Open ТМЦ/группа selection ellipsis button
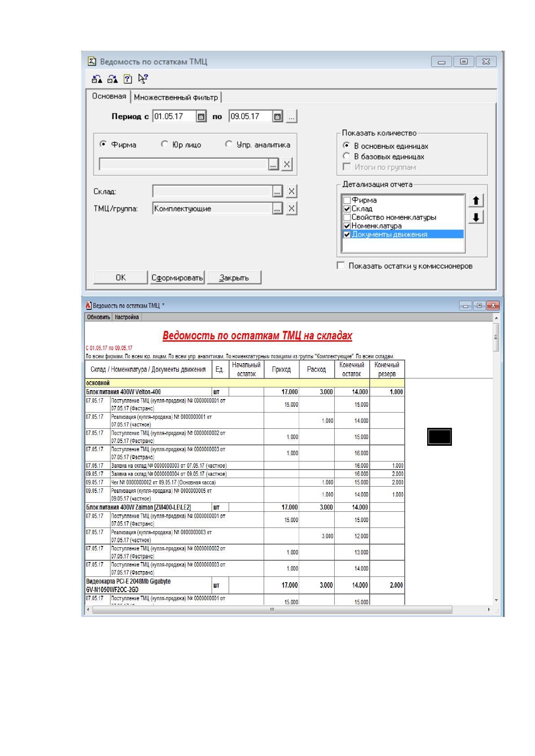The width and height of the screenshot is (535, 756). (278, 209)
